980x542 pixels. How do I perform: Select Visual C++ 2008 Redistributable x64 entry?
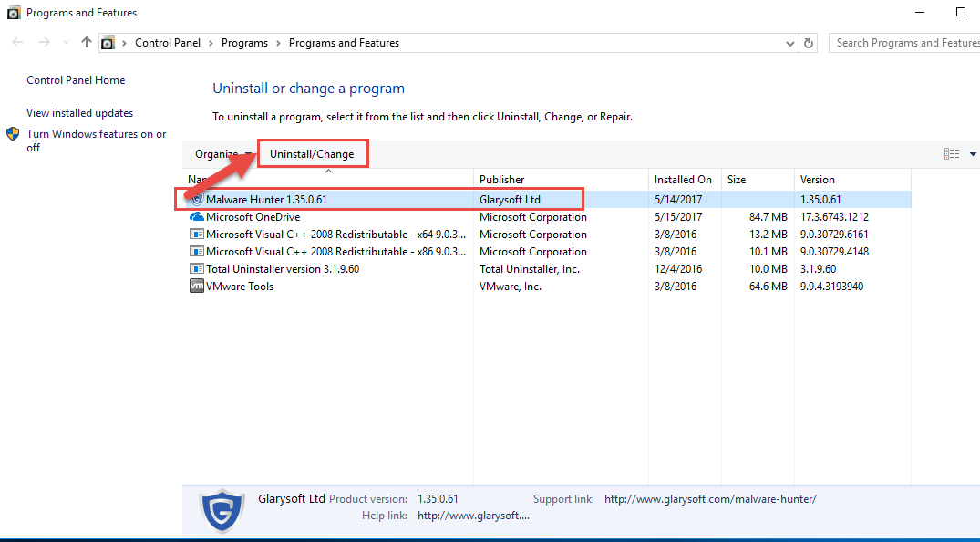(x=335, y=235)
